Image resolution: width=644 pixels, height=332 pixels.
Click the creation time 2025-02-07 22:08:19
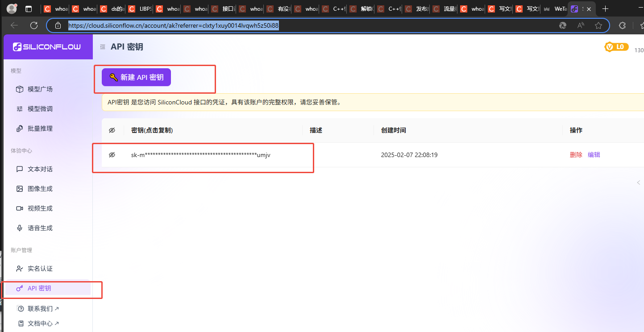coord(409,155)
